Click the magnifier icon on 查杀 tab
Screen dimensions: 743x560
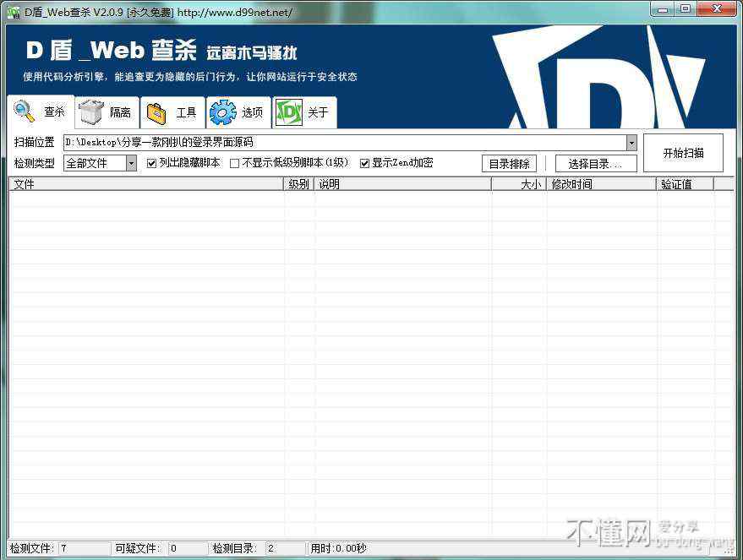click(25, 111)
